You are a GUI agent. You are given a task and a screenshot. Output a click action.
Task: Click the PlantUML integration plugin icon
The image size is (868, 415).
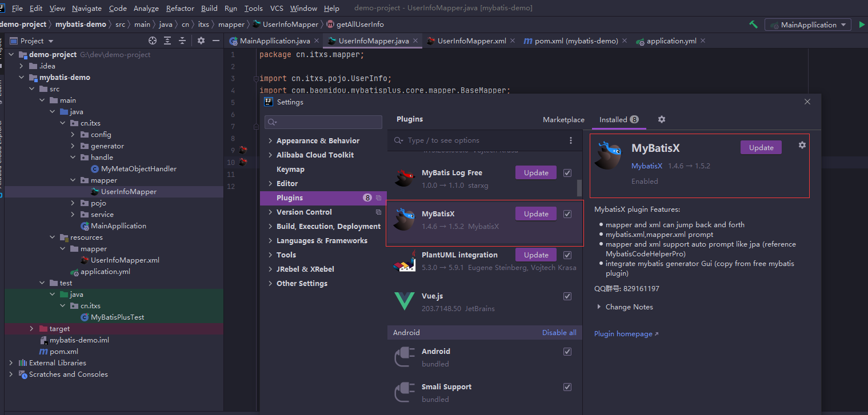[x=405, y=260]
